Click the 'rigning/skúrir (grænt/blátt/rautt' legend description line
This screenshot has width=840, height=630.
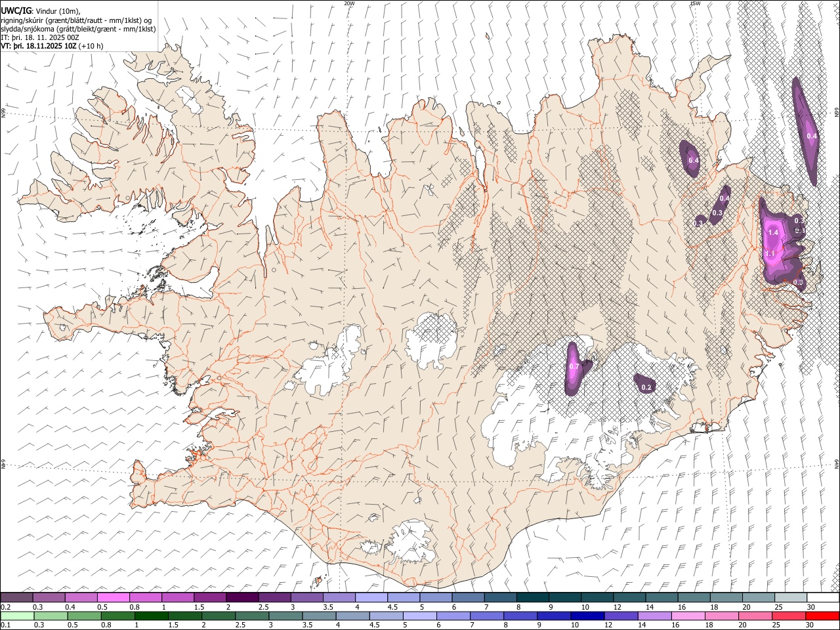pos(76,20)
